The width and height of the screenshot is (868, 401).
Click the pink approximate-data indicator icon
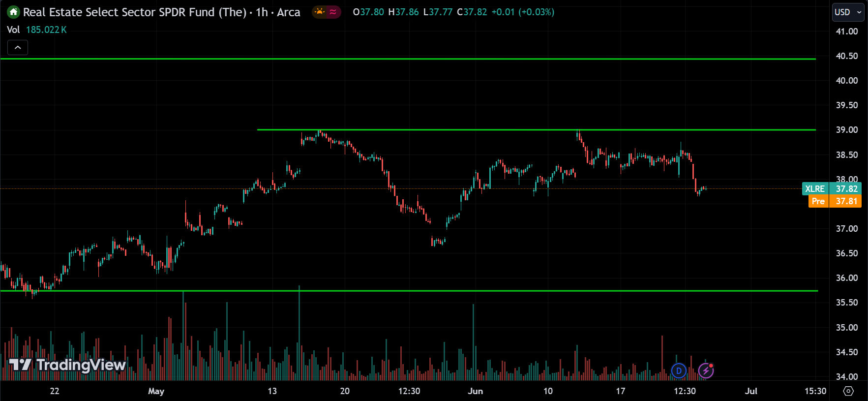333,12
